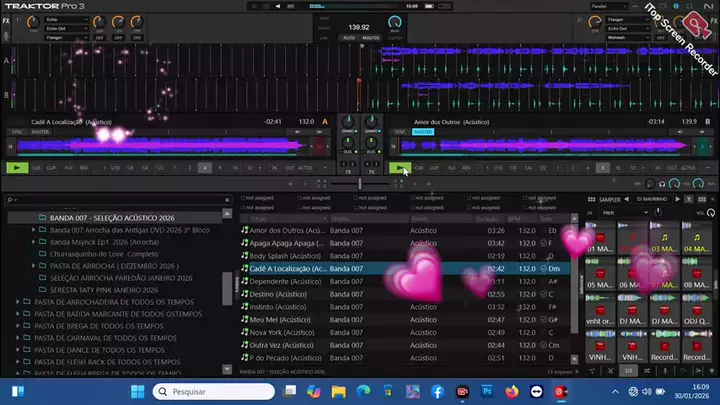Toggle AUTO master clock mode
Screen dimensions: 720x405
(x=349, y=38)
